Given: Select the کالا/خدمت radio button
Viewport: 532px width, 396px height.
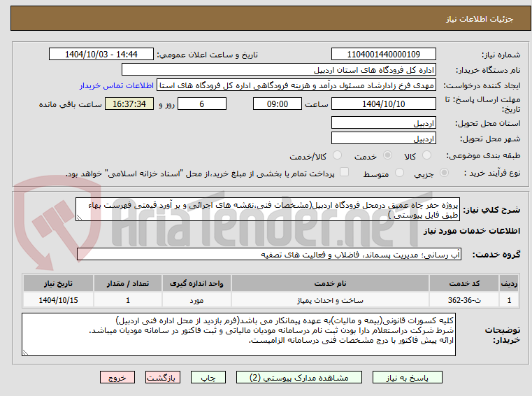Looking at the screenshot, I should 337,155.
